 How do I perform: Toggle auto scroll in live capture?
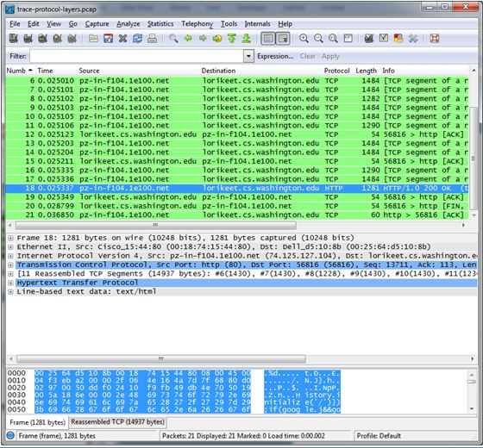pos(283,39)
